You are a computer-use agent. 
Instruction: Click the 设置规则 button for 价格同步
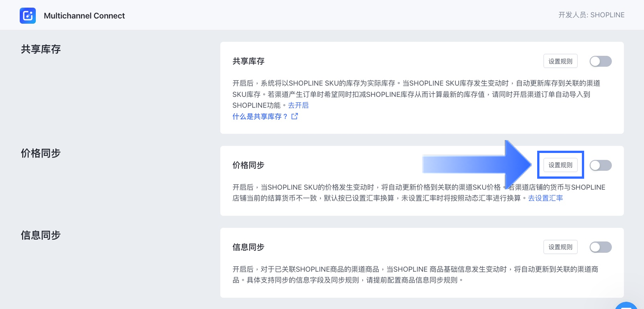(560, 165)
